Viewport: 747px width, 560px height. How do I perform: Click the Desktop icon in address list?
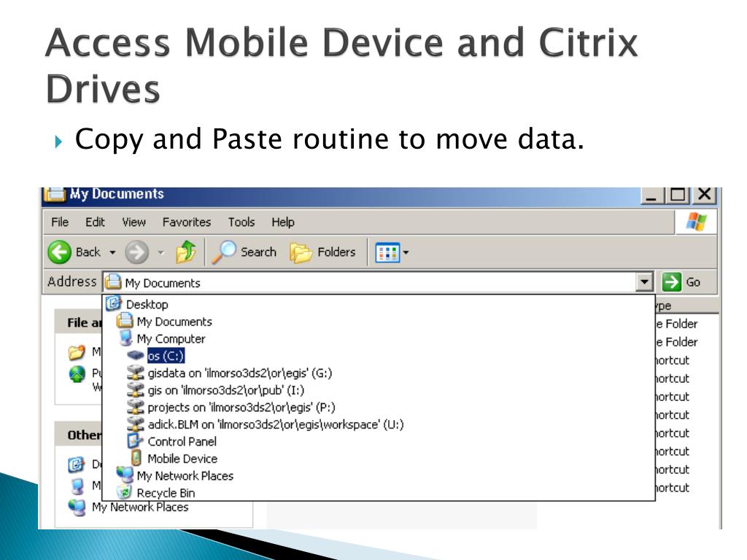point(114,303)
